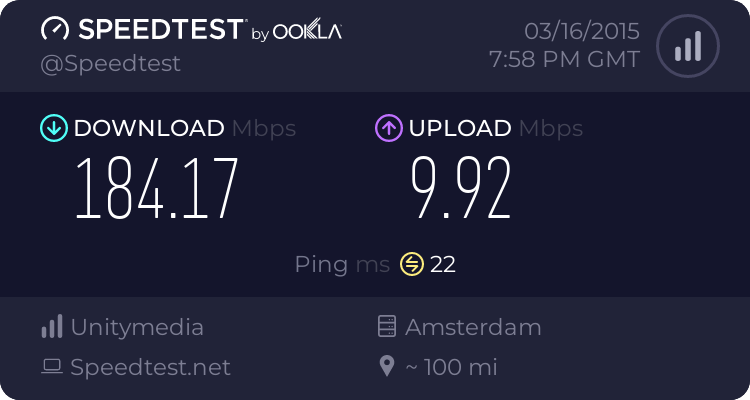Click the Speedtest gauge logo icon
This screenshot has height=400, width=750.
click(x=55, y=29)
